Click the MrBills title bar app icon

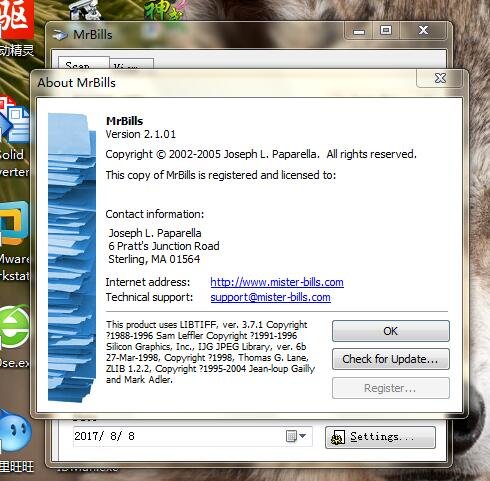tap(60, 35)
